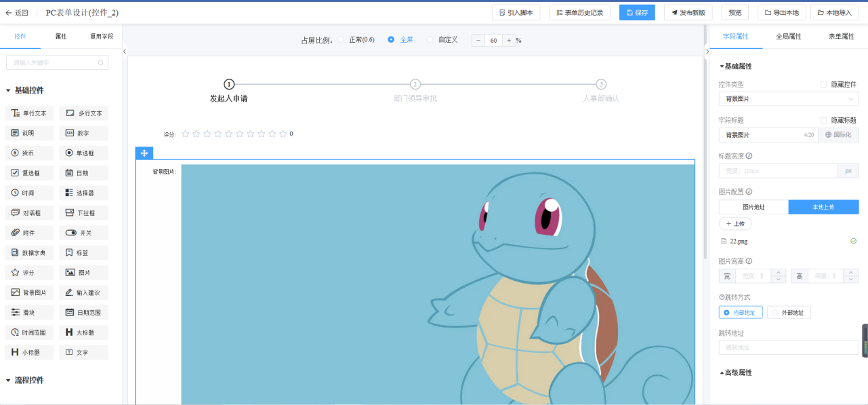Screen dimensions: 868x405
Task: Add the 标签 control
Action: (x=83, y=252)
